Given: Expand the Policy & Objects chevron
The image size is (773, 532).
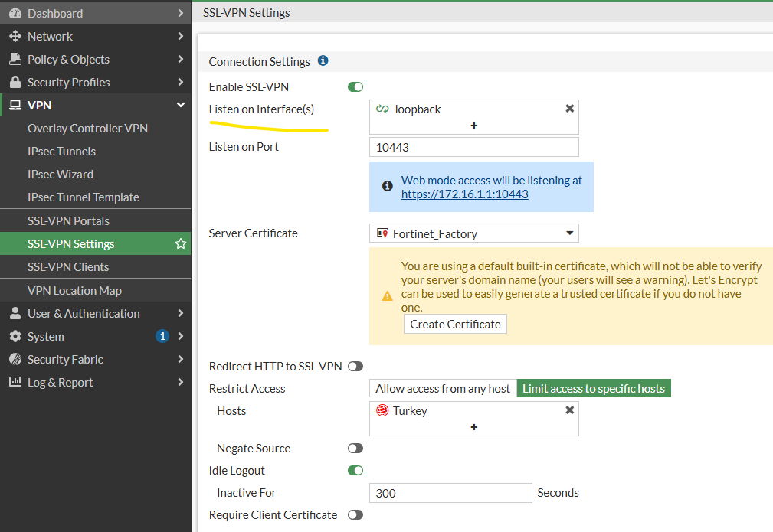Looking at the screenshot, I should click(x=181, y=59).
